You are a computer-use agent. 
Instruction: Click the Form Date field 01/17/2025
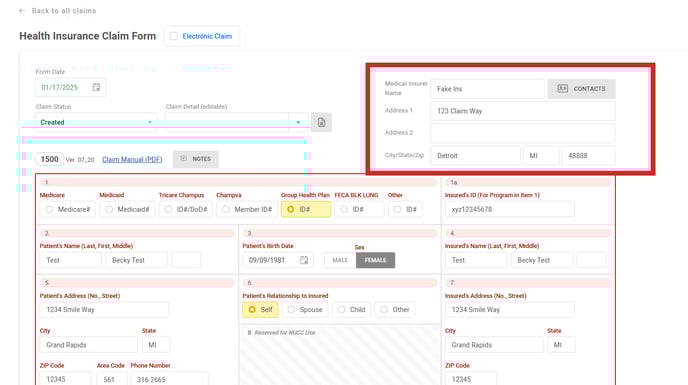[x=70, y=87]
